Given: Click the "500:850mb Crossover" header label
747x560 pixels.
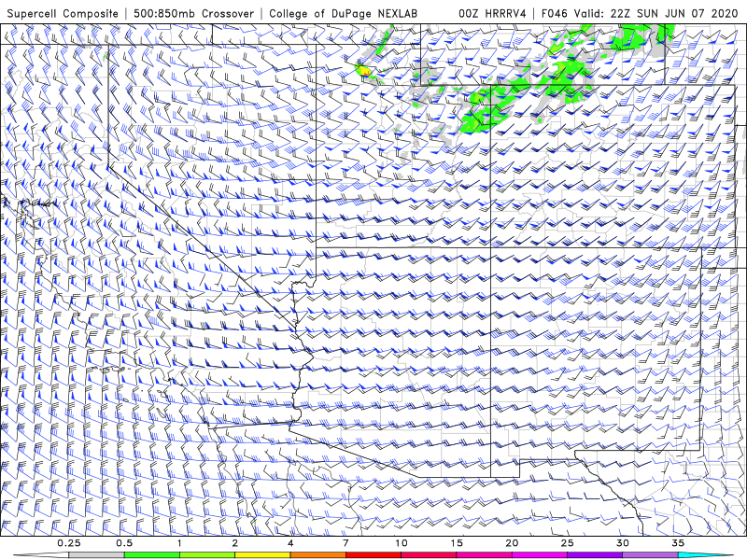Looking at the screenshot, I should pos(193,13).
